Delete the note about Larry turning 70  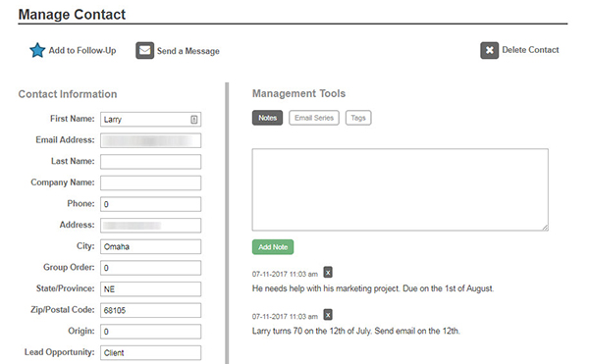click(x=328, y=315)
